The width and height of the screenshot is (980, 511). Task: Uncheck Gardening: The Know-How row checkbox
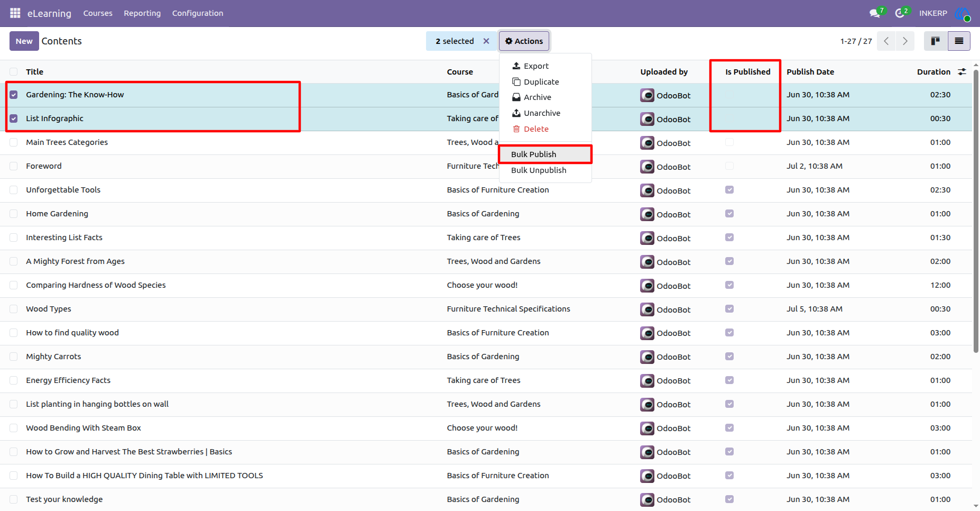pos(14,95)
